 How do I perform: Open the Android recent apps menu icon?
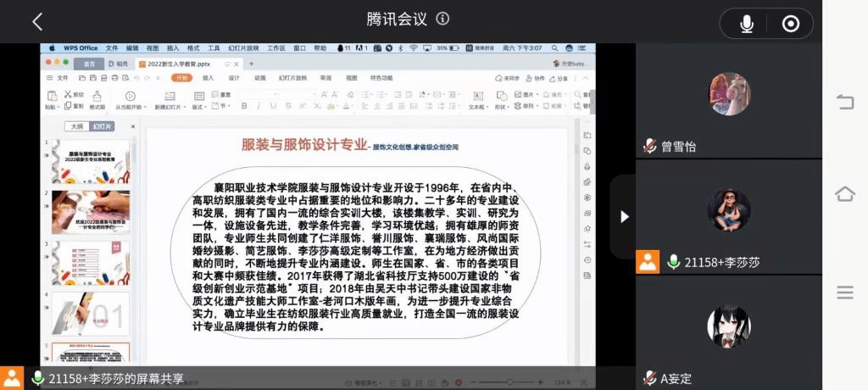click(844, 292)
